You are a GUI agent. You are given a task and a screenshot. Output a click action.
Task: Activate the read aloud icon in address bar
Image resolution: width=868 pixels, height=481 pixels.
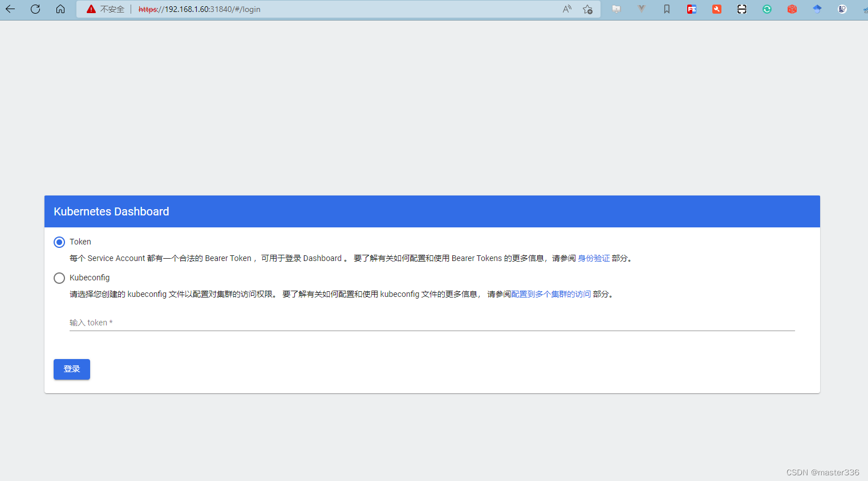(567, 9)
